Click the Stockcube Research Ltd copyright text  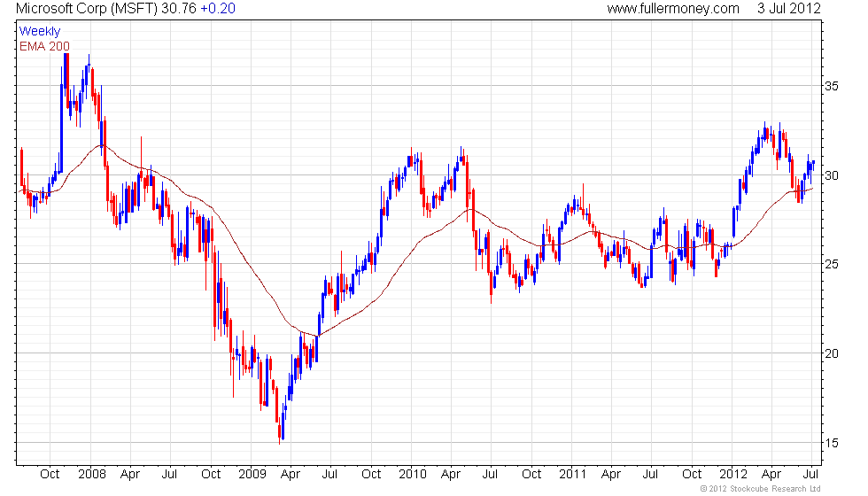pyautogui.click(x=761, y=489)
